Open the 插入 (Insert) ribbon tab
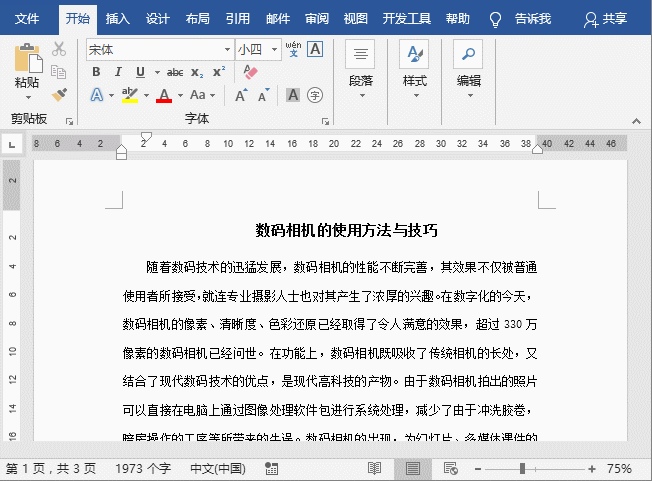 pos(118,19)
